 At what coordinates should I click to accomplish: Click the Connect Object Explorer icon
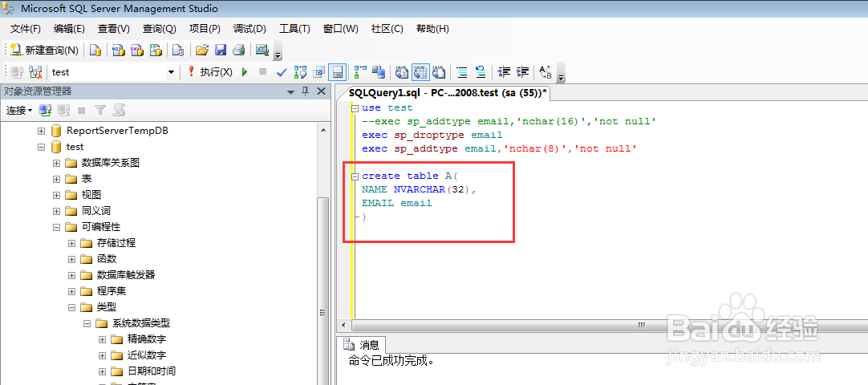pyautogui.click(x=46, y=110)
